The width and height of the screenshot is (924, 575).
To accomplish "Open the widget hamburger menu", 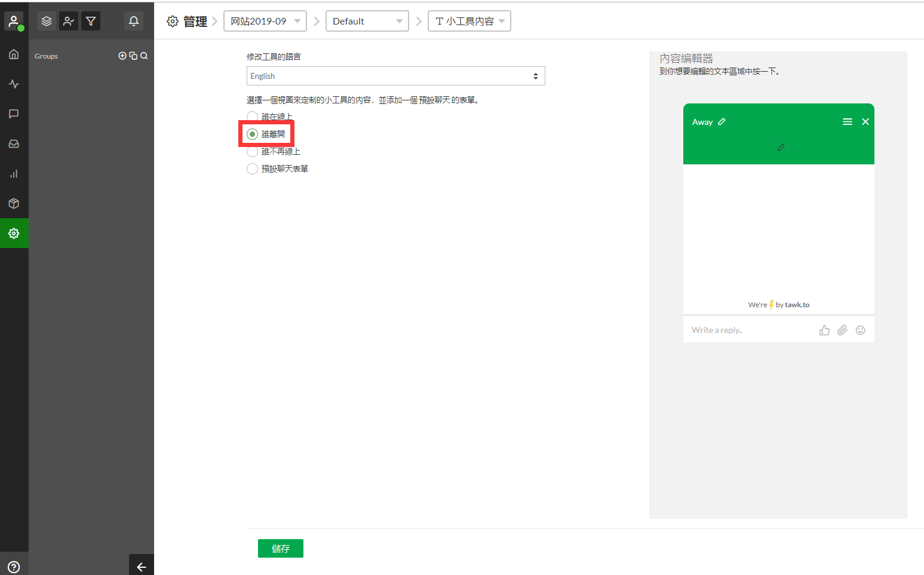I will coord(847,122).
